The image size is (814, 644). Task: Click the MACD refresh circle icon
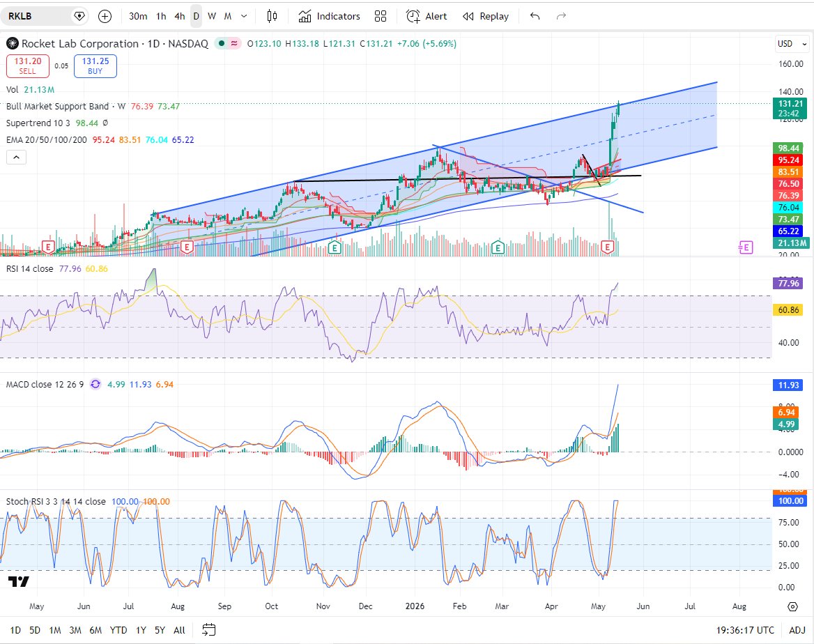click(x=95, y=384)
